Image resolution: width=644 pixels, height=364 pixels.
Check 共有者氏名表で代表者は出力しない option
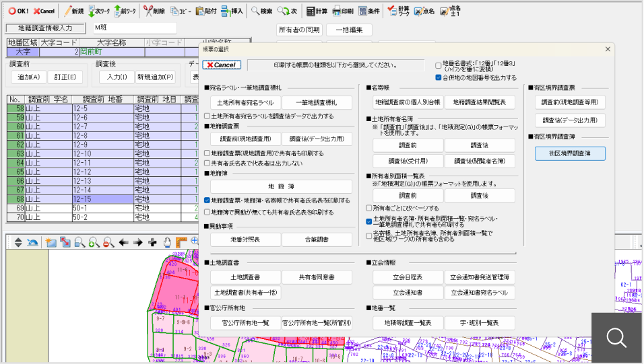pos(207,163)
